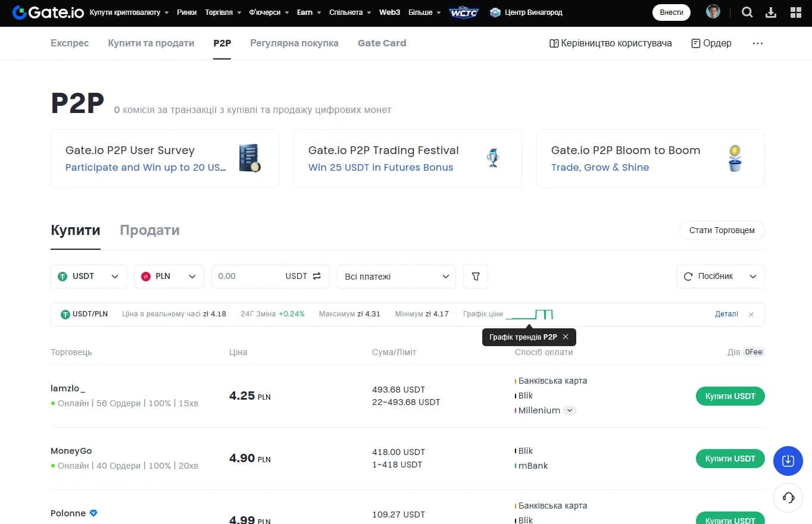Open Центр Винагород link

(533, 12)
